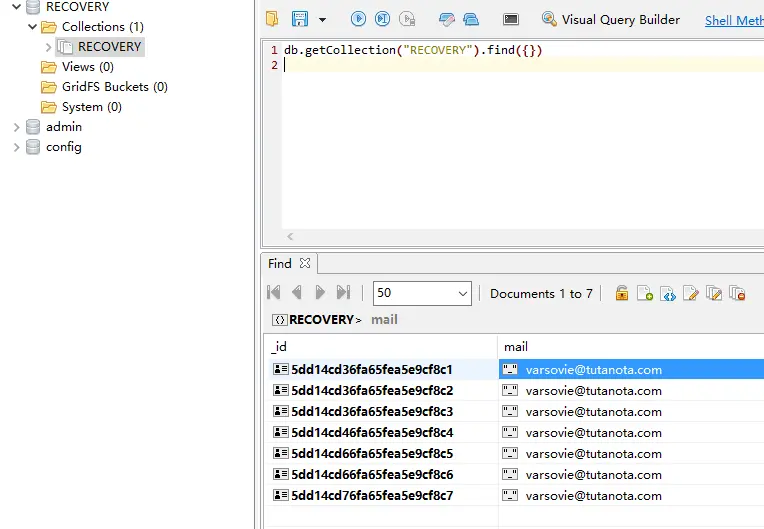Viewport: 764px width, 529px height.
Task: Open the Shell Methods link
Action: (734, 20)
